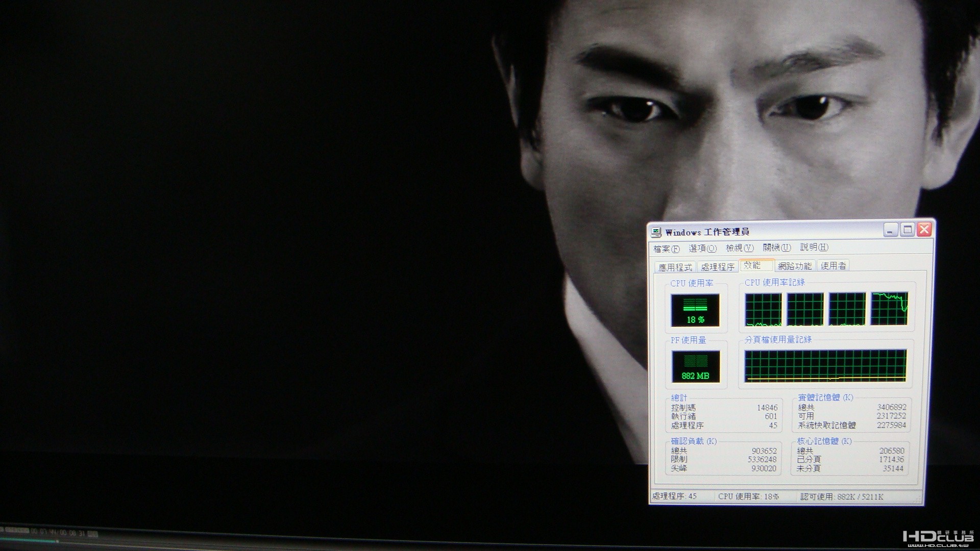Click physical memory 總共 value 3406892

pos(892,407)
